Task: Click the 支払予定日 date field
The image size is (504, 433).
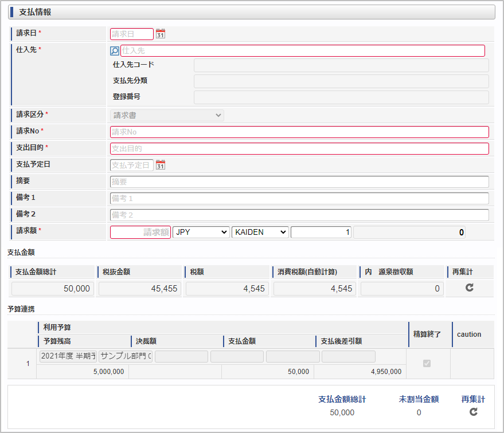Action: tap(132, 165)
